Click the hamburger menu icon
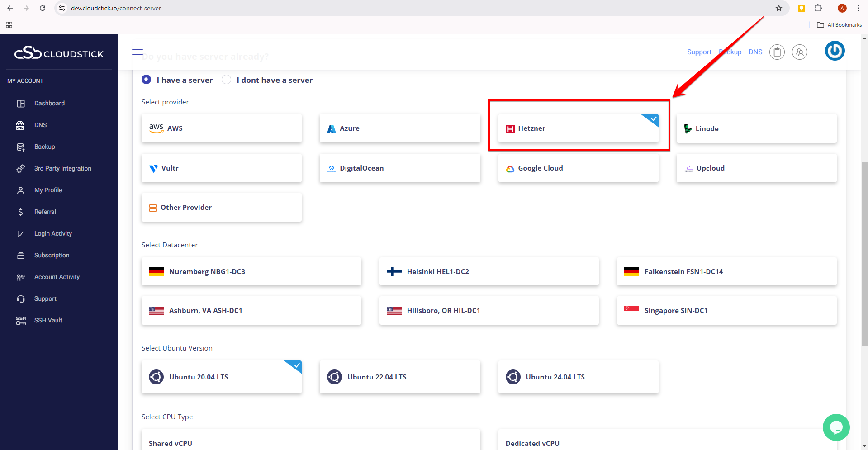868x450 pixels. (x=138, y=52)
